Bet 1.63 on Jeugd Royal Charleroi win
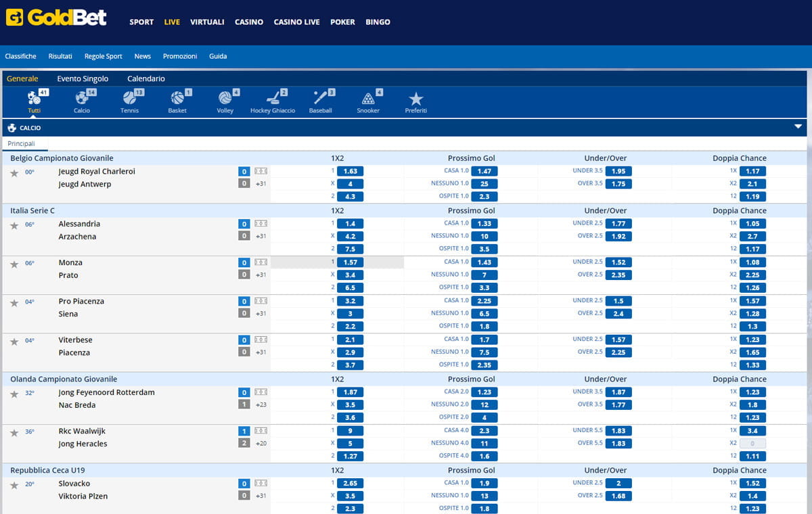Viewport: 812px width, 514px height. (350, 171)
